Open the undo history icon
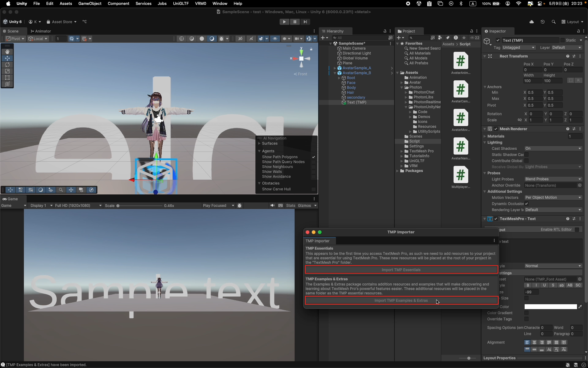 (x=542, y=22)
